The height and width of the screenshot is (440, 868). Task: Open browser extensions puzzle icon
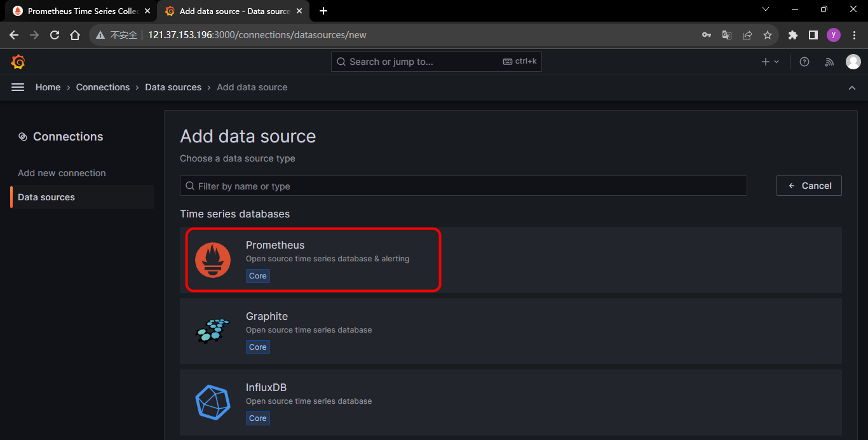point(793,35)
